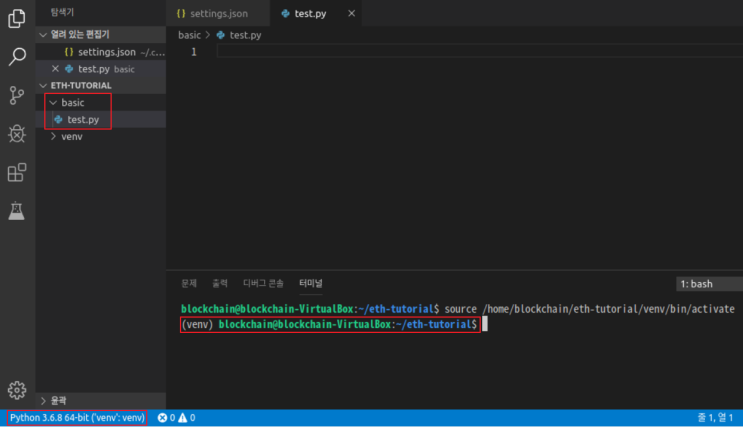Click the line and column indicator 줄 1, 열 1
Image resolution: width=743 pixels, height=427 pixels.
pyautogui.click(x=715, y=418)
